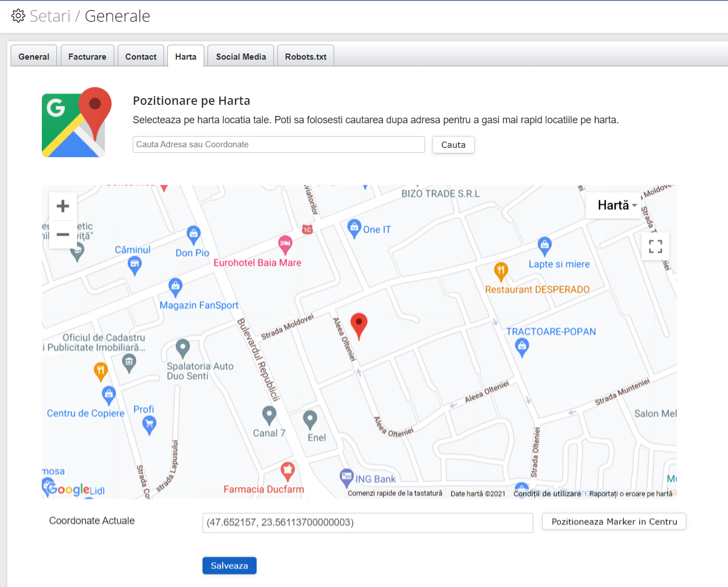Open the Contact tab
The width and height of the screenshot is (728, 587).
point(141,56)
